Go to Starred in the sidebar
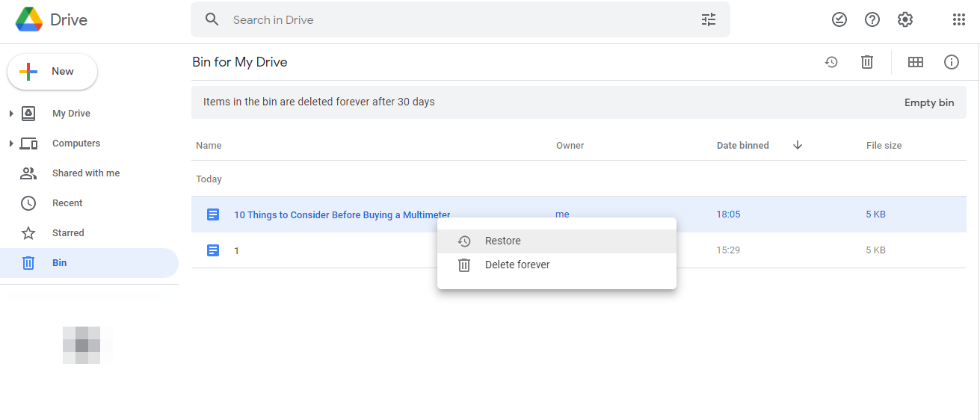This screenshot has width=980, height=420. 68,233
